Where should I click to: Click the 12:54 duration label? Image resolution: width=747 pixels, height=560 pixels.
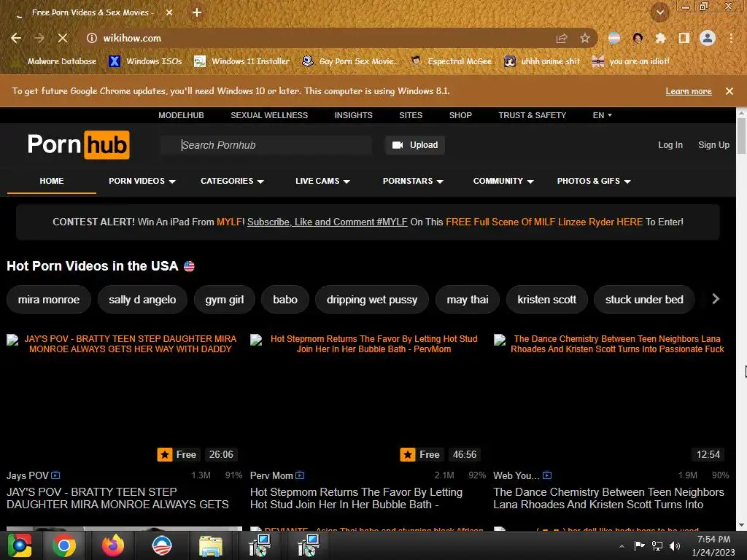point(708,454)
